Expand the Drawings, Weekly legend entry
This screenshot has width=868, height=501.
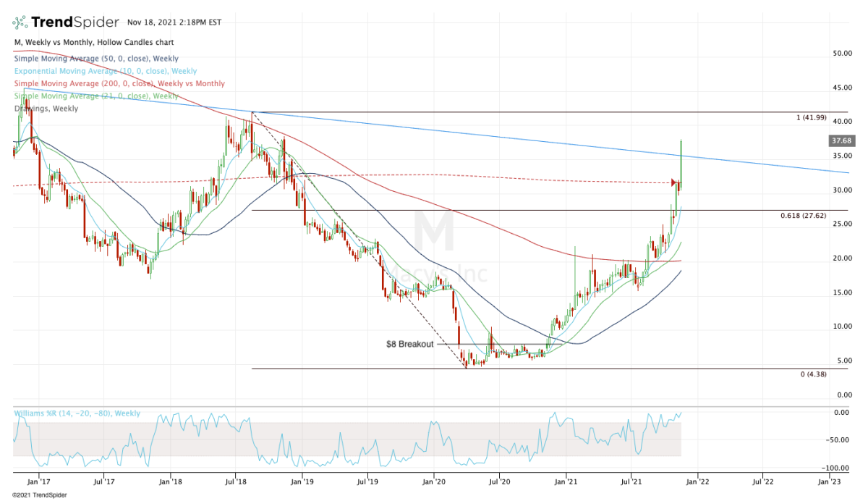point(46,109)
